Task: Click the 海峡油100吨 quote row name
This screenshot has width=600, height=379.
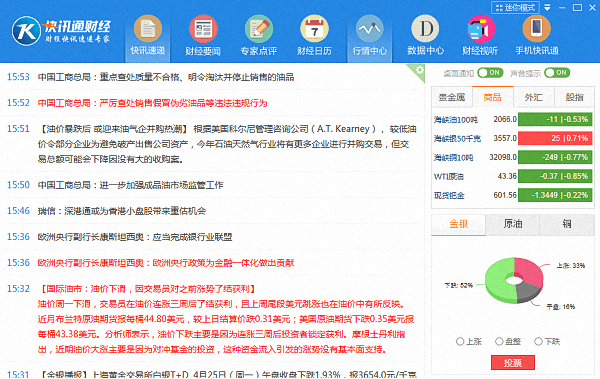Action: pos(455,120)
